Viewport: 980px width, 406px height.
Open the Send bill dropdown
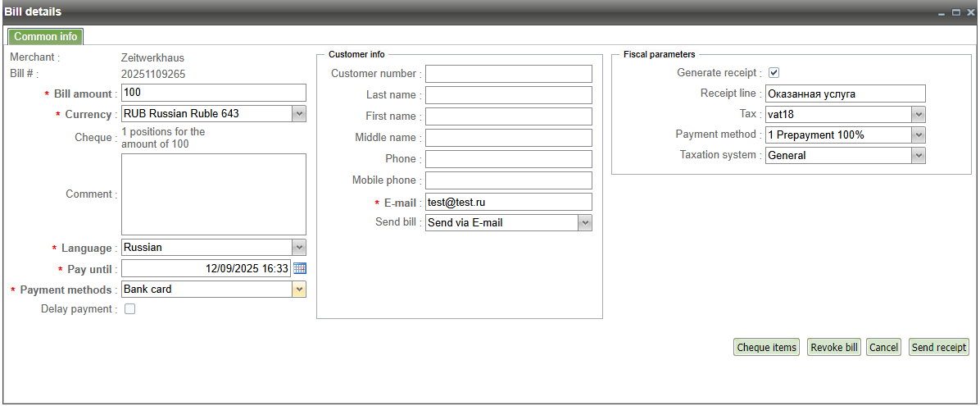coord(584,222)
